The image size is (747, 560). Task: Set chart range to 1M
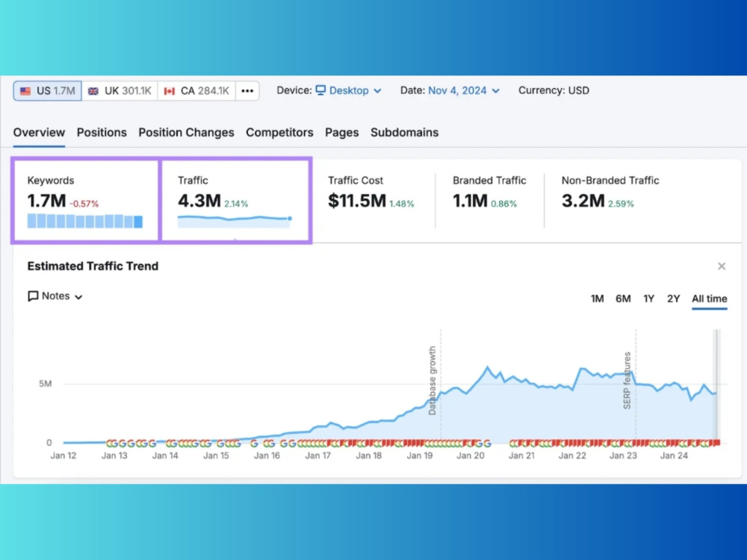[x=598, y=299]
